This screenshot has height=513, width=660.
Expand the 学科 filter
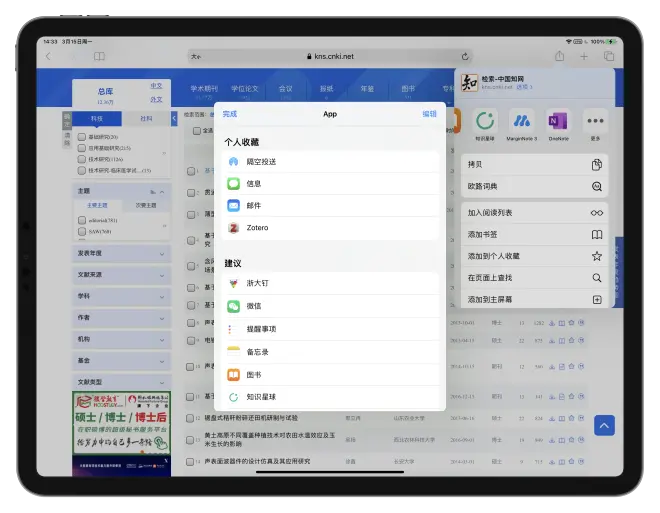(x=122, y=297)
